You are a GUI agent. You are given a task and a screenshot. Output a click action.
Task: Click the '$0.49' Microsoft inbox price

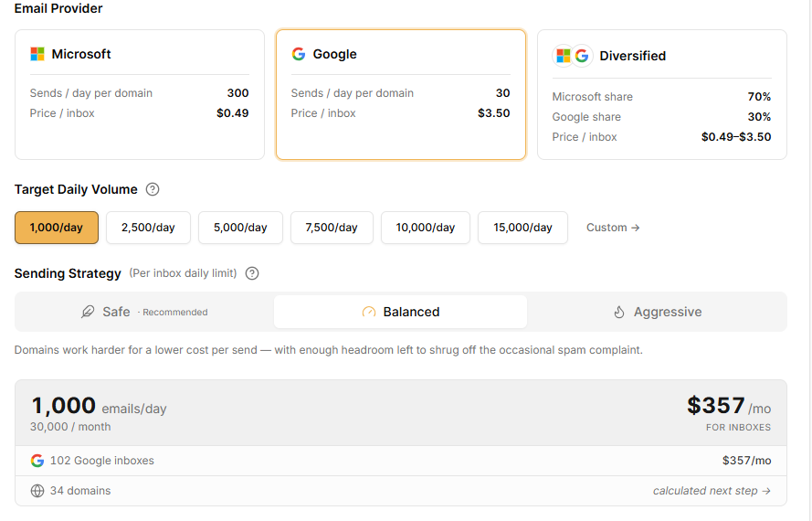[x=233, y=113]
